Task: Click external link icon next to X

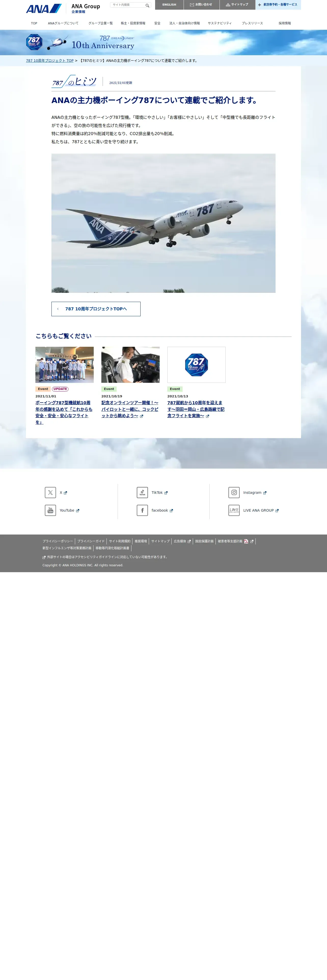Action: click(65, 493)
